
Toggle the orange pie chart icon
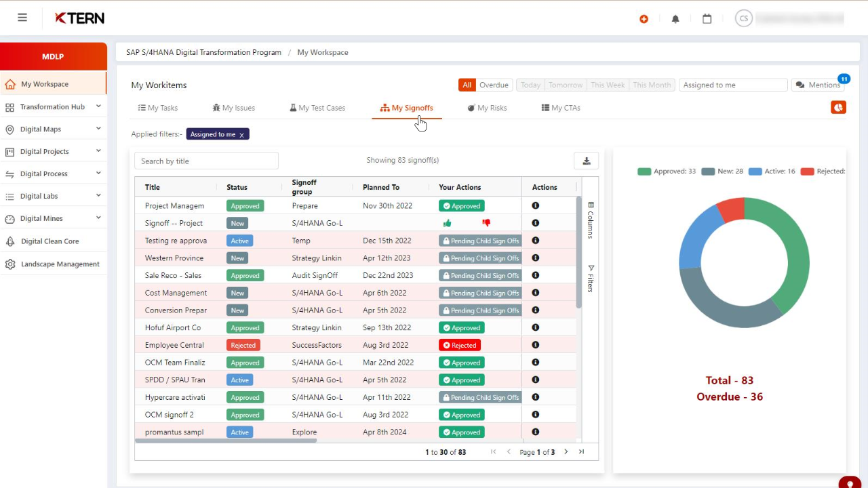click(838, 108)
